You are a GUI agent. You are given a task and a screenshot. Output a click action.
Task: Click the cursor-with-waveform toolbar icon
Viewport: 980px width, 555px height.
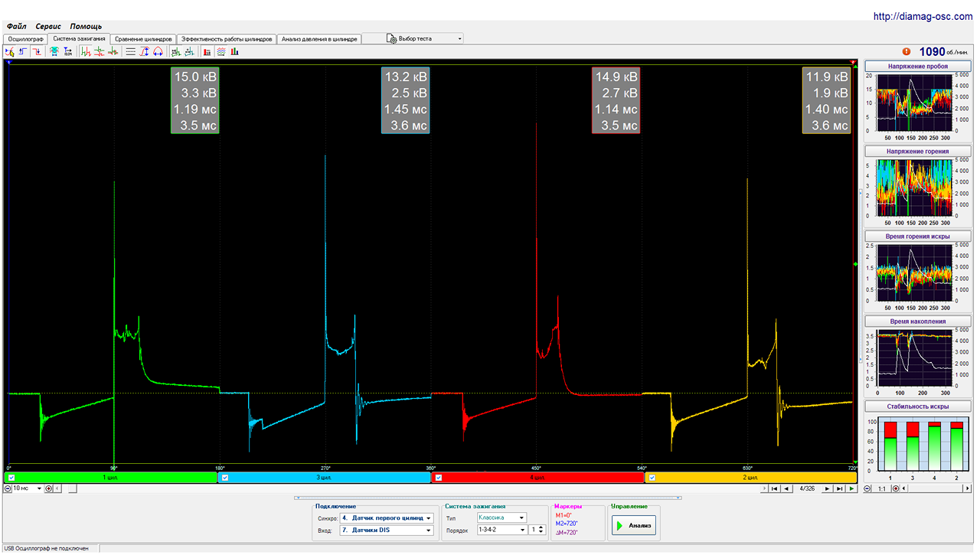[x=9, y=52]
